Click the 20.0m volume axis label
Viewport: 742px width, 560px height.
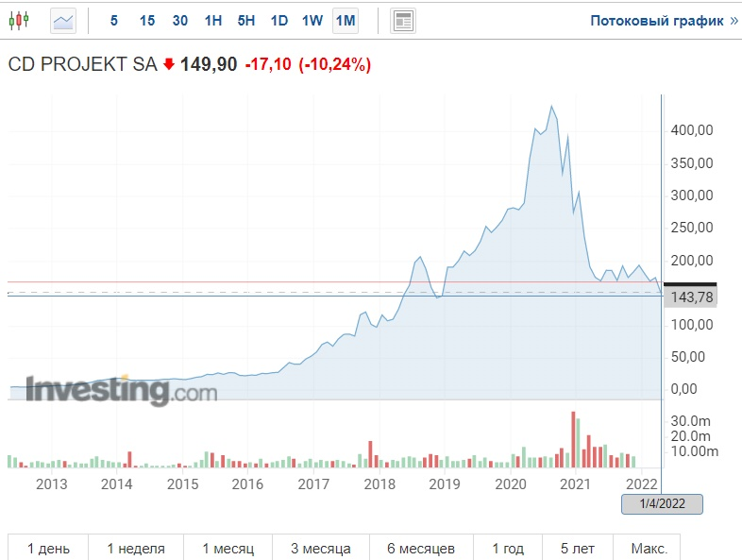click(x=690, y=436)
